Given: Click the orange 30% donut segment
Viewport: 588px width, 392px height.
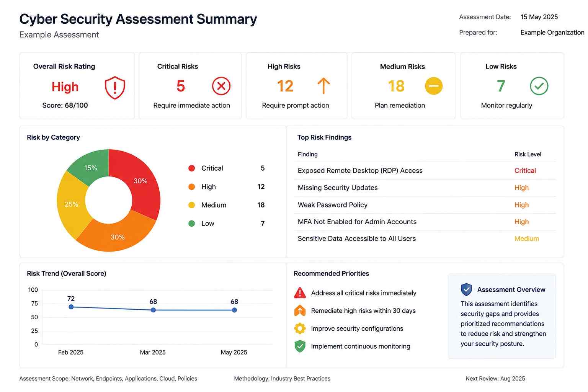Looking at the screenshot, I should (118, 237).
